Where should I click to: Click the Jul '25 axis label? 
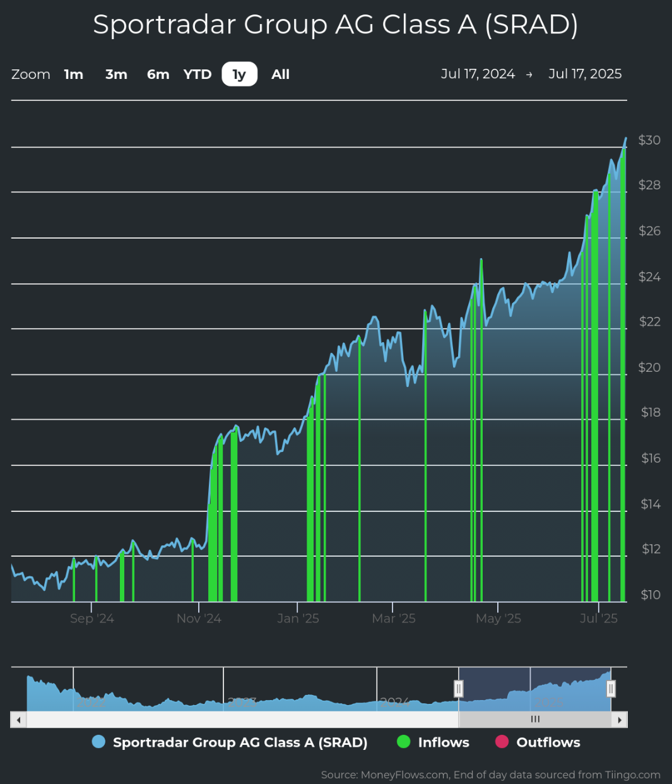click(599, 619)
